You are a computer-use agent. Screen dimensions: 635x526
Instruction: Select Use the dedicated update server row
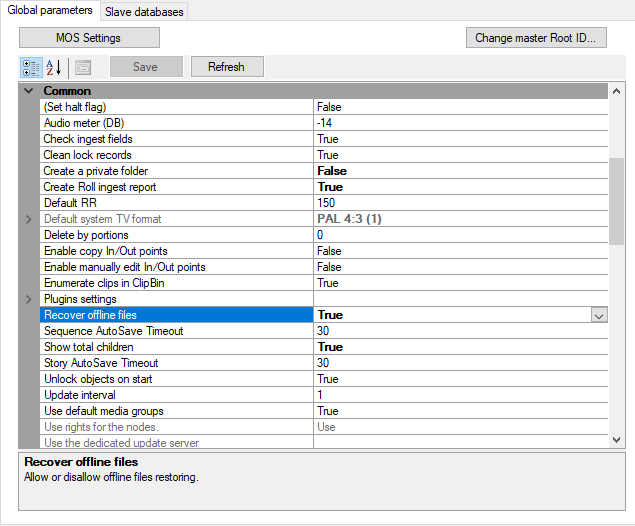[177, 442]
